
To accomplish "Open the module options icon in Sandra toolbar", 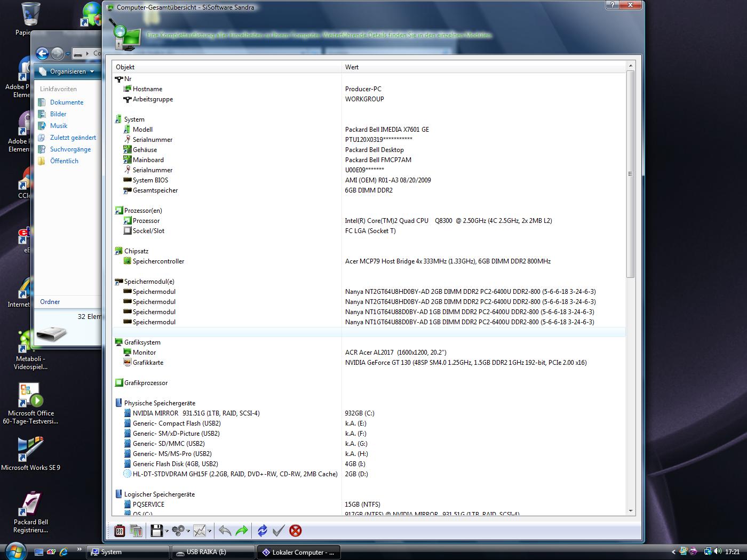I will click(x=120, y=531).
